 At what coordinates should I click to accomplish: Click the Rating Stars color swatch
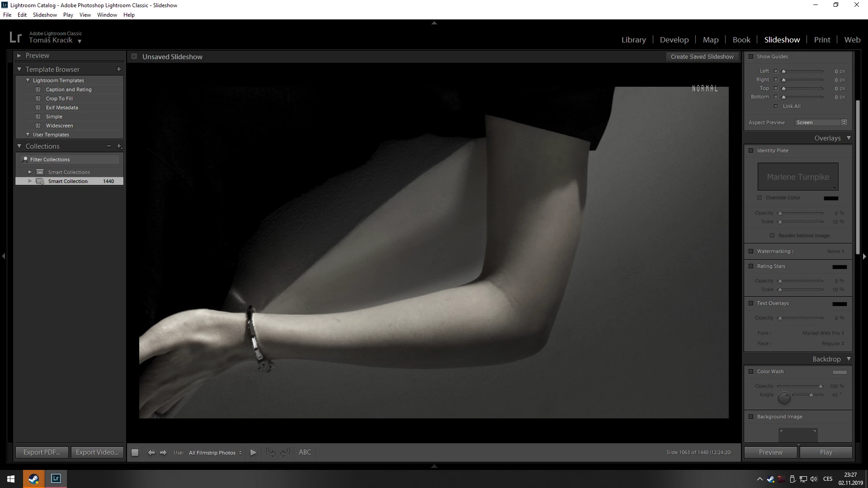(839, 267)
